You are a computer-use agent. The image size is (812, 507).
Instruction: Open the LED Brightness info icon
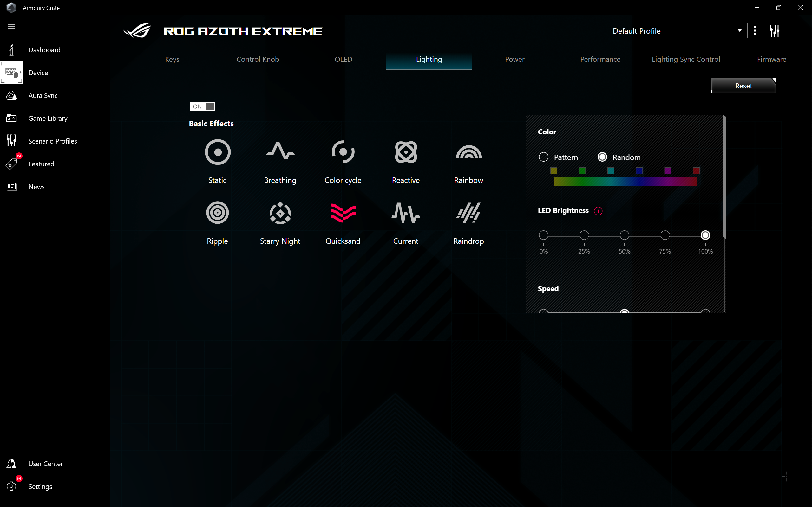coord(598,211)
